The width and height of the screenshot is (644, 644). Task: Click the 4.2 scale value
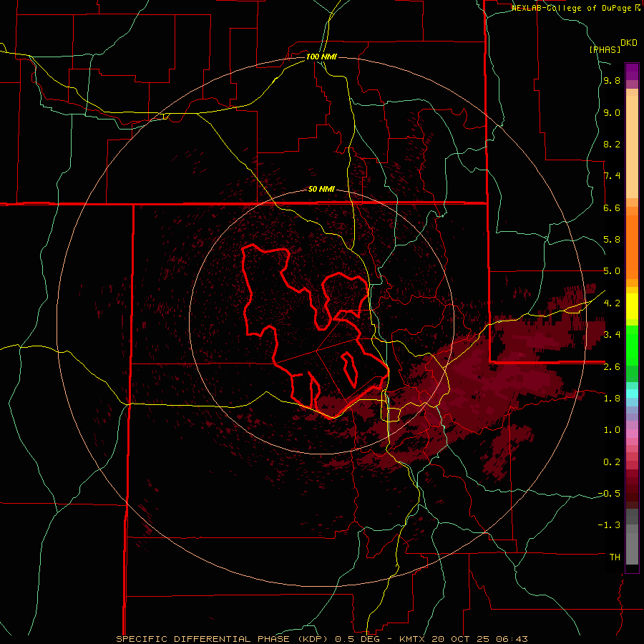coord(612,303)
